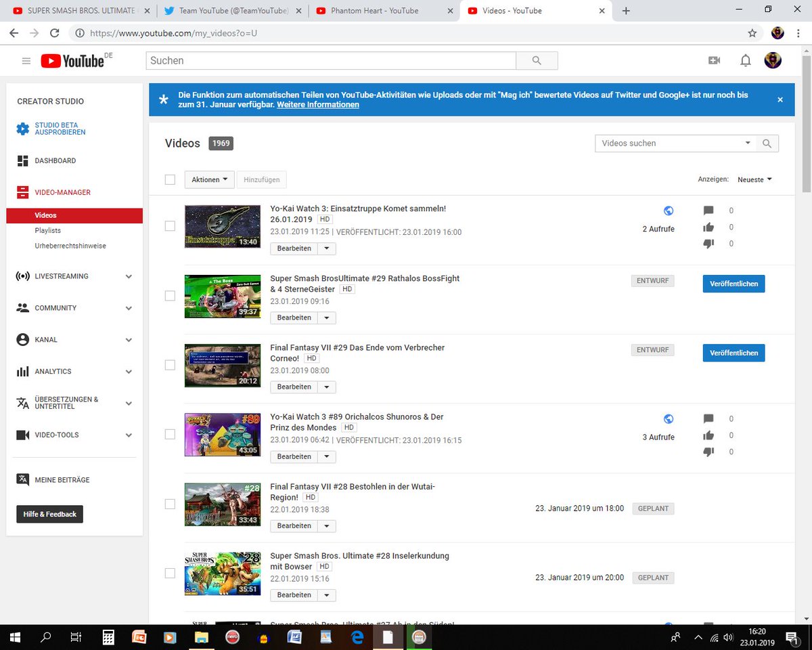The width and height of the screenshot is (812, 650).
Task: Open the Aktionen dropdown
Action: tap(209, 179)
